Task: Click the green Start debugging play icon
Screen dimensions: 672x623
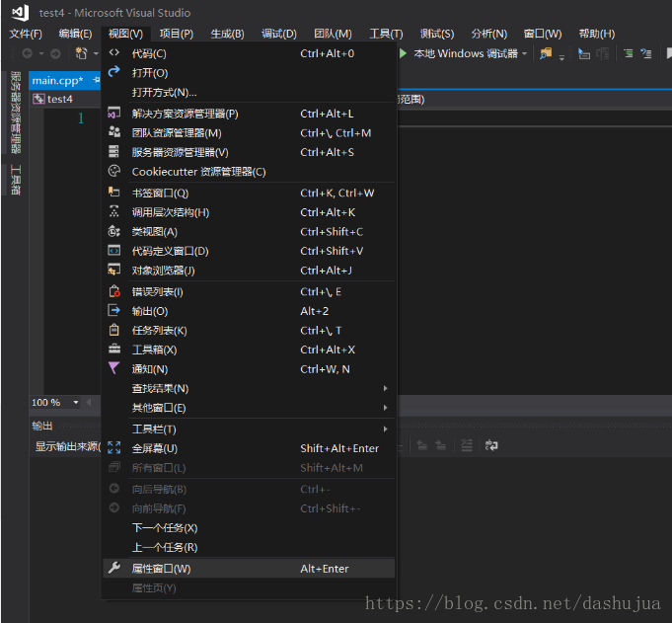Action: pyautogui.click(x=403, y=53)
